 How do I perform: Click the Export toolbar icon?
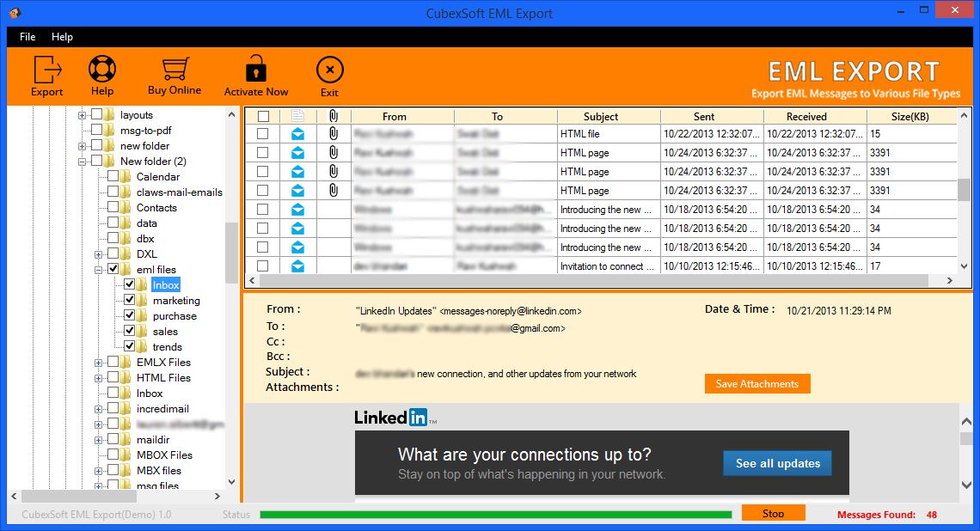pos(47,70)
